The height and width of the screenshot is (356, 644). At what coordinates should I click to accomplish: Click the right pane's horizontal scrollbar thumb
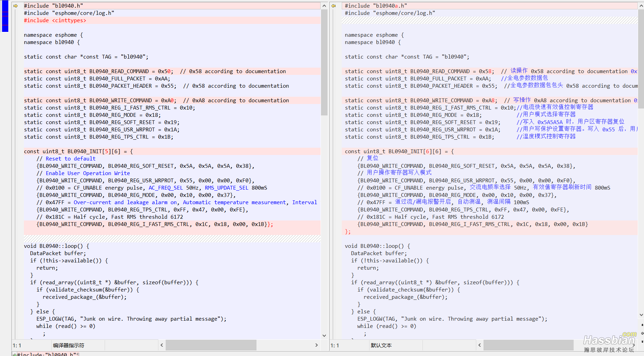tap(528, 345)
